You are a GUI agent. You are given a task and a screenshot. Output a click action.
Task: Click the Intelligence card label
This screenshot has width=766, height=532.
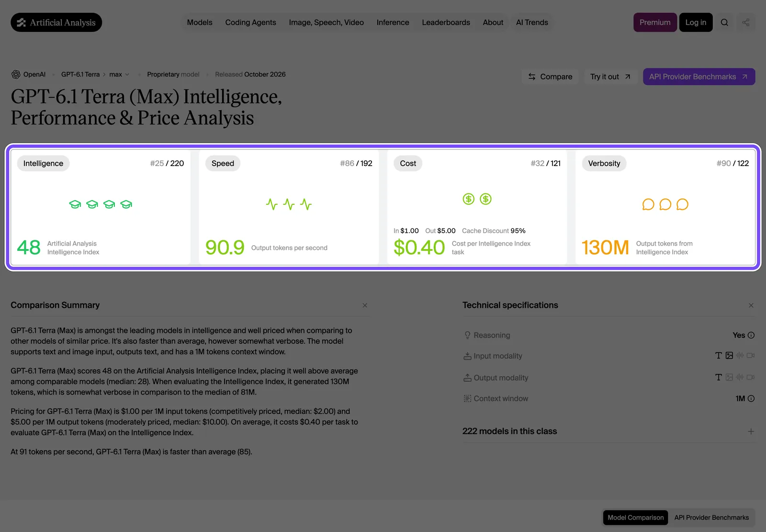(43, 163)
